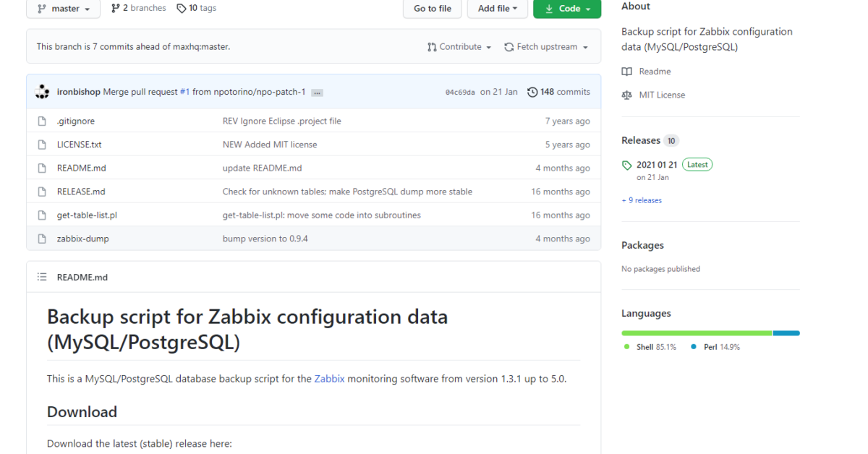868x454 pixels.
Task: Open the Fetch upstream menu
Action: tap(546, 47)
